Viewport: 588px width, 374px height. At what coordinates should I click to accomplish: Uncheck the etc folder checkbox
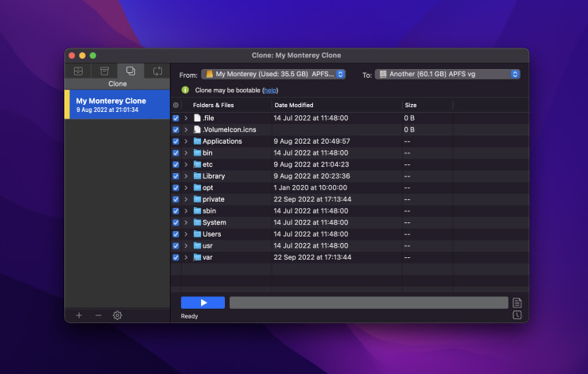[176, 164]
